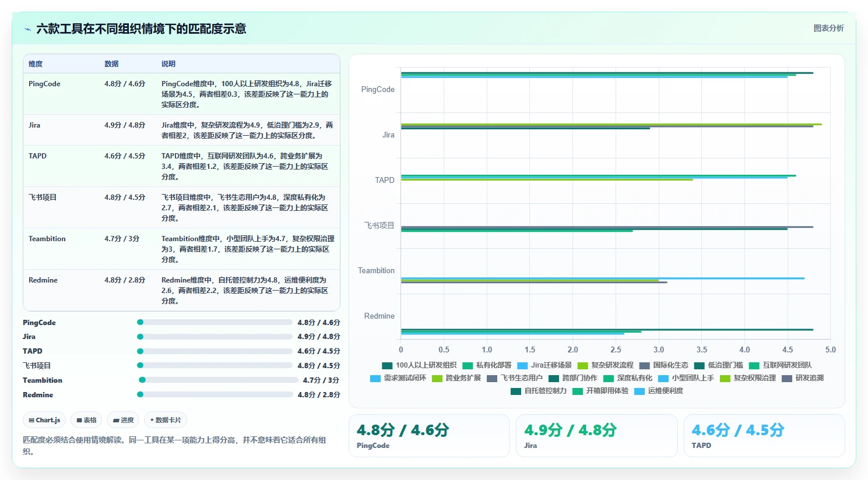Viewport: 868px width, 480px height.
Task: Click the 5.0 x-axis tick label
Action: click(x=831, y=350)
